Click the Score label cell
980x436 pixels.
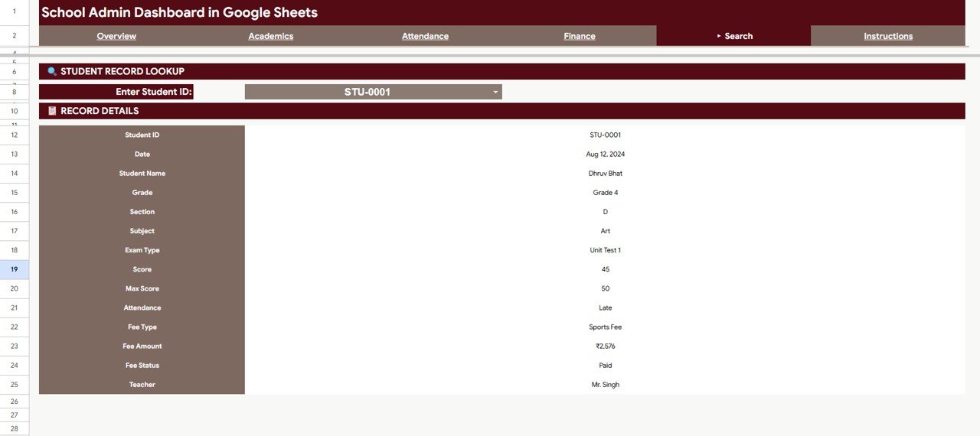142,269
